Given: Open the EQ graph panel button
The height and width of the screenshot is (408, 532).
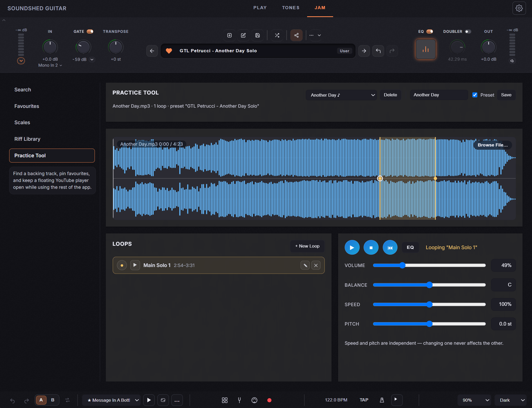Looking at the screenshot, I should click(x=426, y=49).
